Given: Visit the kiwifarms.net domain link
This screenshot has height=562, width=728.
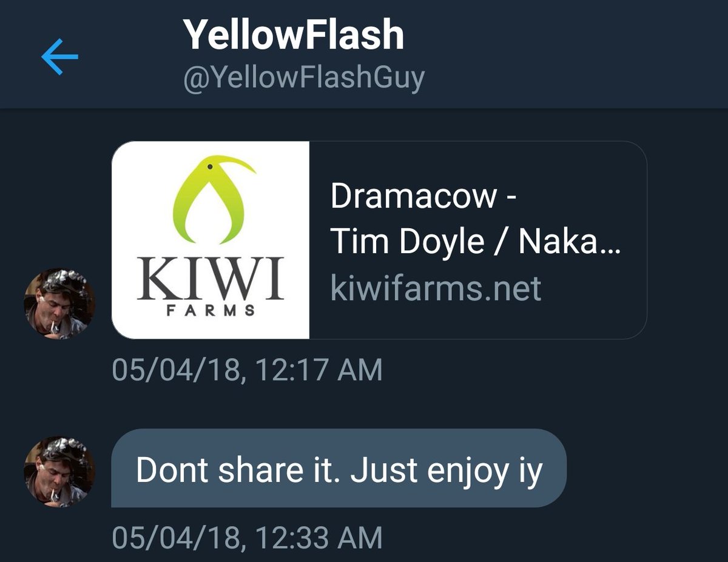Looking at the screenshot, I should click(436, 288).
